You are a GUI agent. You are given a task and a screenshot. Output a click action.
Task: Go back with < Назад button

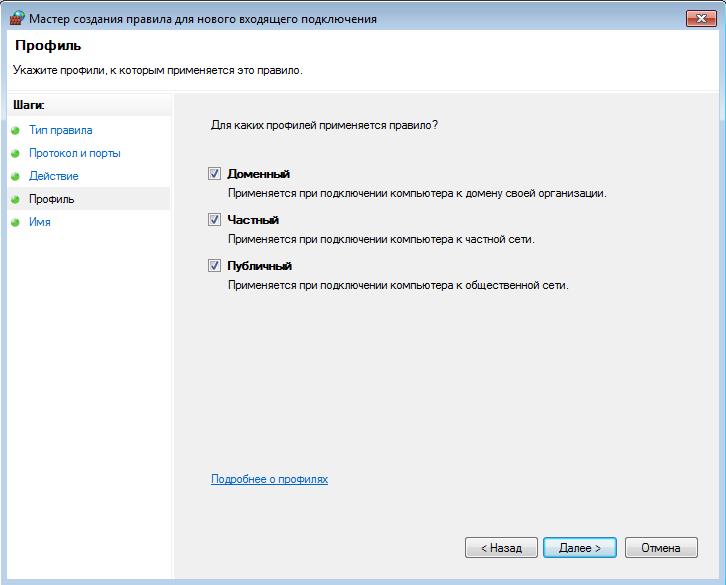[x=501, y=547]
